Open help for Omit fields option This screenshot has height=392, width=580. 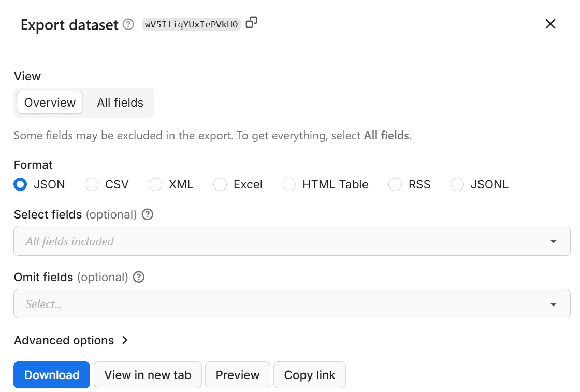(x=138, y=278)
